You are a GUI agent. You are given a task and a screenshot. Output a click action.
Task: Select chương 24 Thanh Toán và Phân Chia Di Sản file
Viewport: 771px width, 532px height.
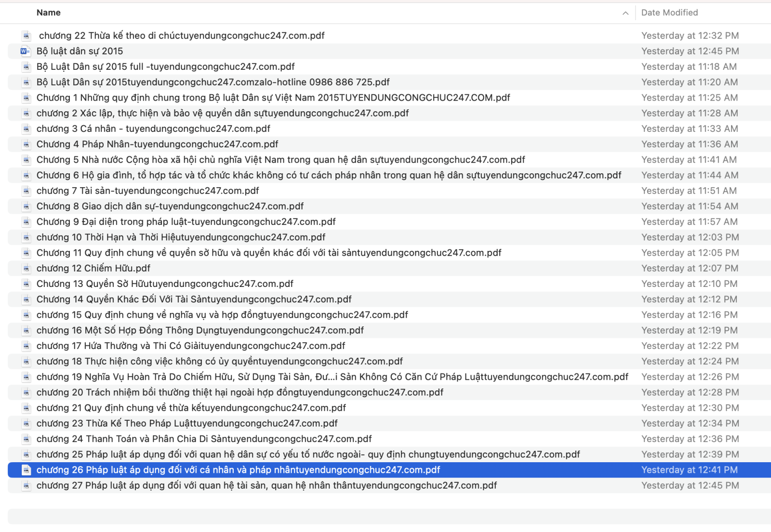coord(204,439)
